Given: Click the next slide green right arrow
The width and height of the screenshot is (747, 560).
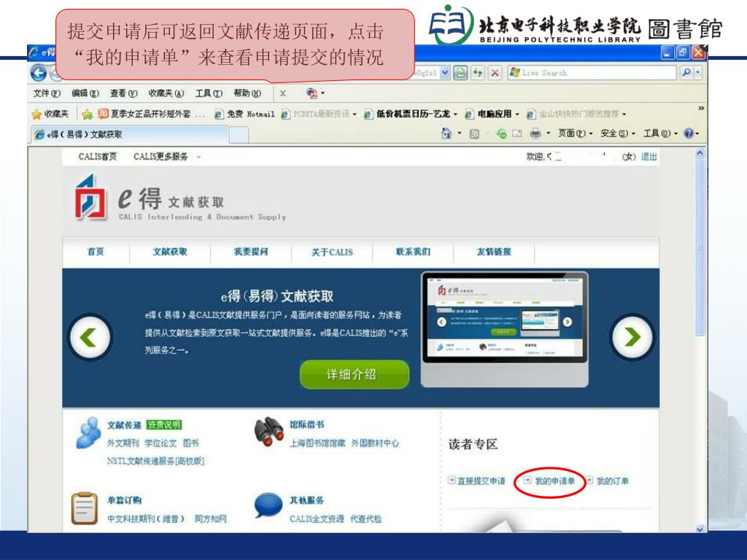Looking at the screenshot, I should click(632, 337).
